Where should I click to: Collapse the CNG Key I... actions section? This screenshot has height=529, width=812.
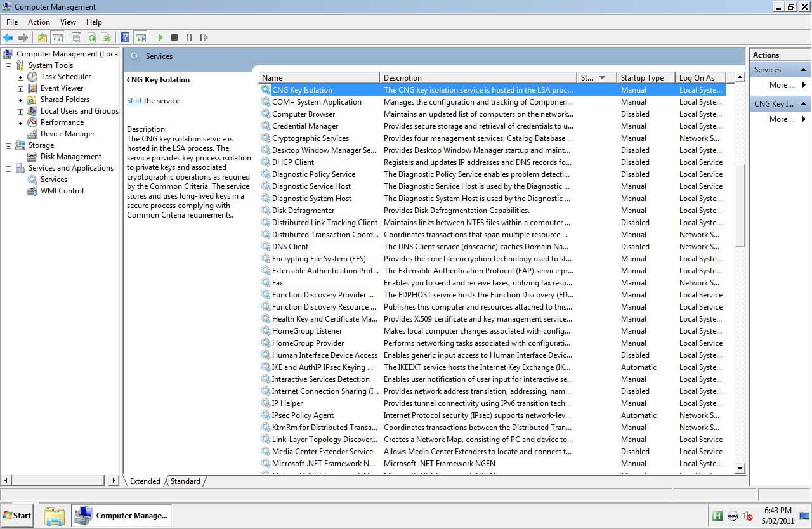click(804, 104)
